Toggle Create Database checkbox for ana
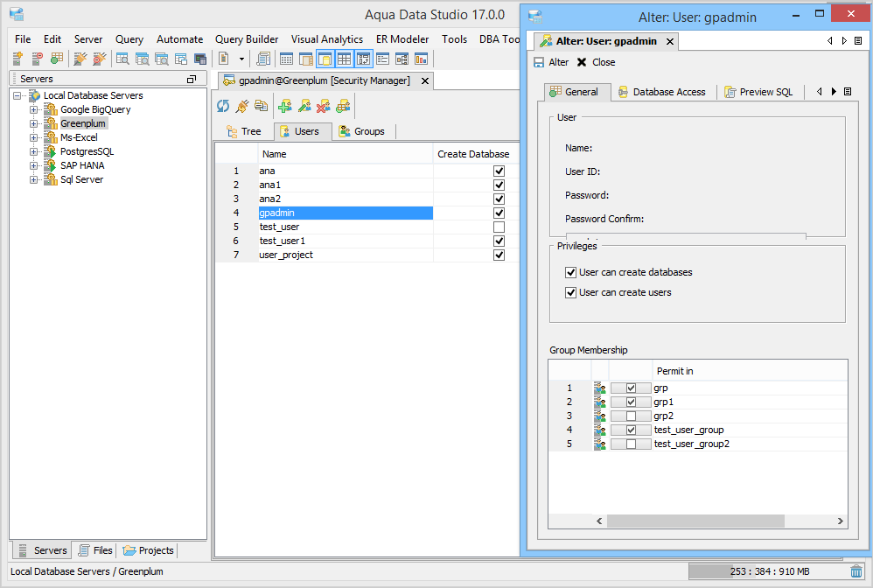873x588 pixels. tap(499, 171)
